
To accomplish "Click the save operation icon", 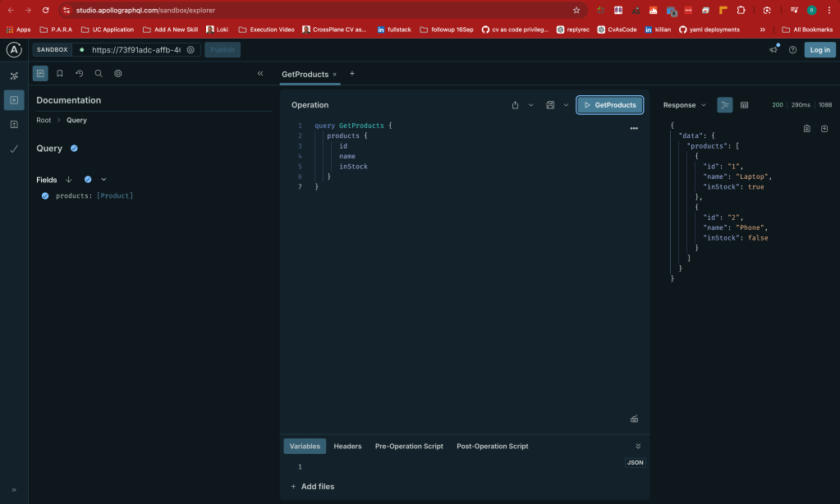I will coord(550,105).
